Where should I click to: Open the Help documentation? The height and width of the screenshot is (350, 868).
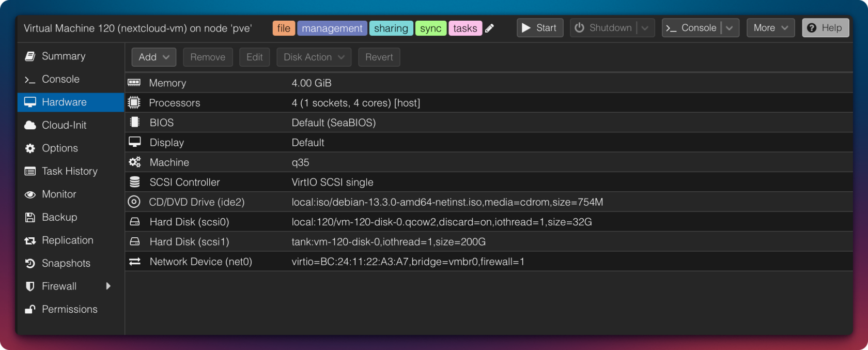click(x=825, y=28)
